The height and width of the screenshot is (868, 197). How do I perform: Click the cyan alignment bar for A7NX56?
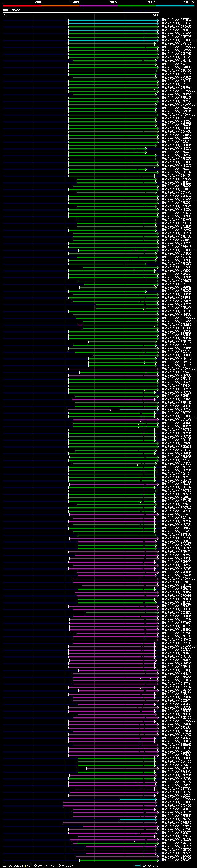pos(138,819)
